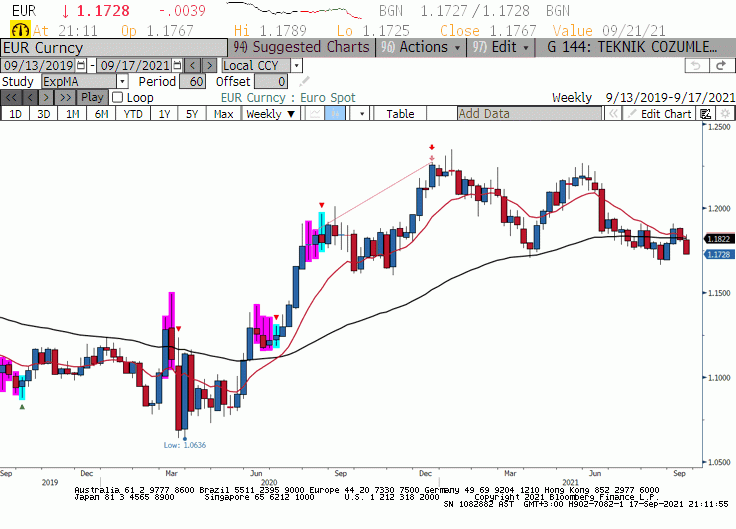
Task: Click the undo arrow icon
Action: point(694,65)
